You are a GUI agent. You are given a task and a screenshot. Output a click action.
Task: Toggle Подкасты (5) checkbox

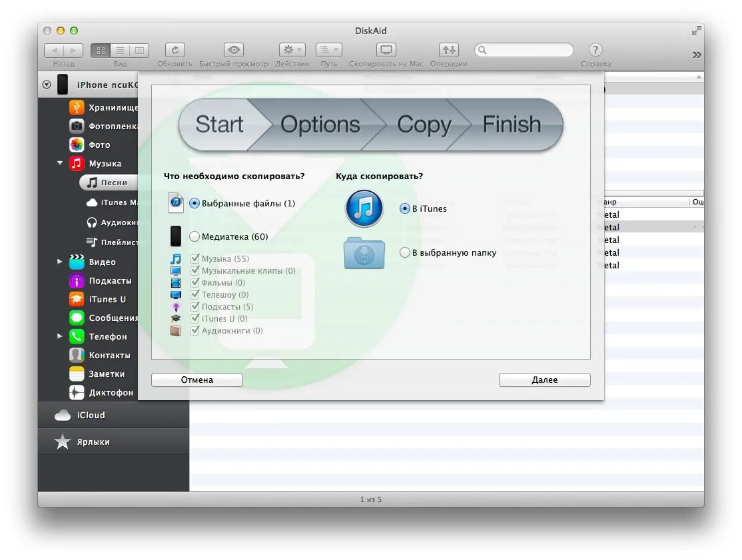194,306
